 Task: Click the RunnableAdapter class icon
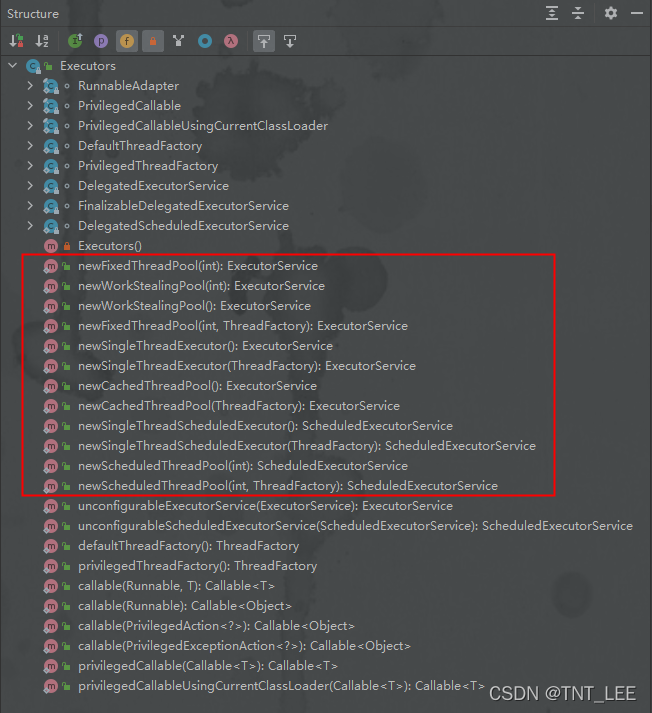click(x=50, y=86)
